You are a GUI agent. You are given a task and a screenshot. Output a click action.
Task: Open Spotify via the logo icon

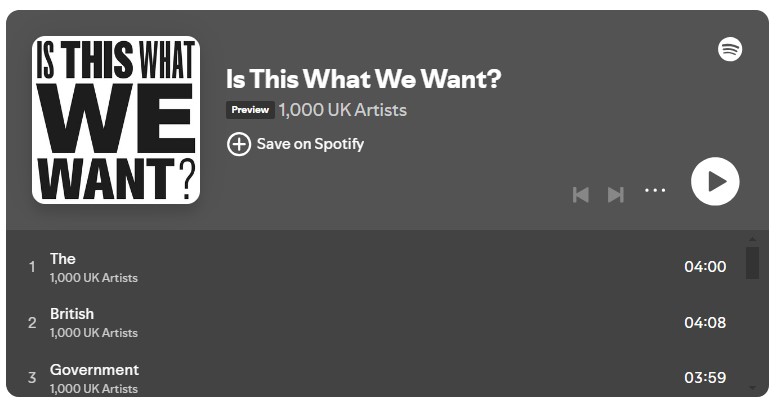[x=730, y=49]
